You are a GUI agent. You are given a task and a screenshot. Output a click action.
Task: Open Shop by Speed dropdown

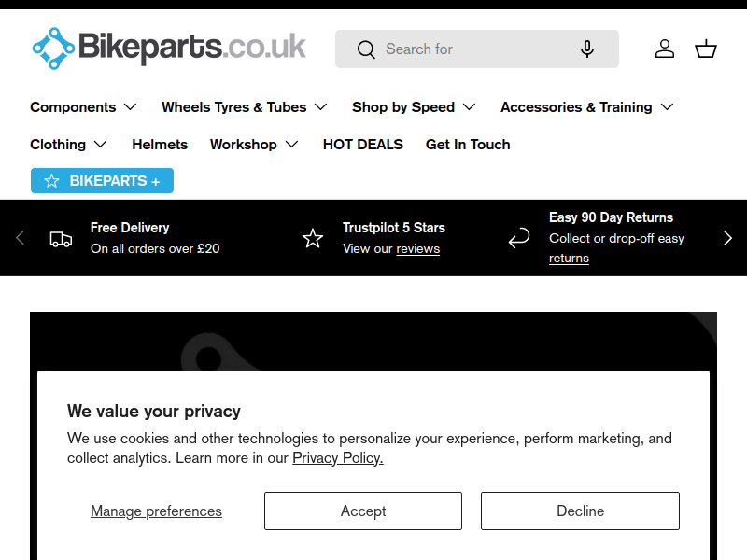click(414, 107)
